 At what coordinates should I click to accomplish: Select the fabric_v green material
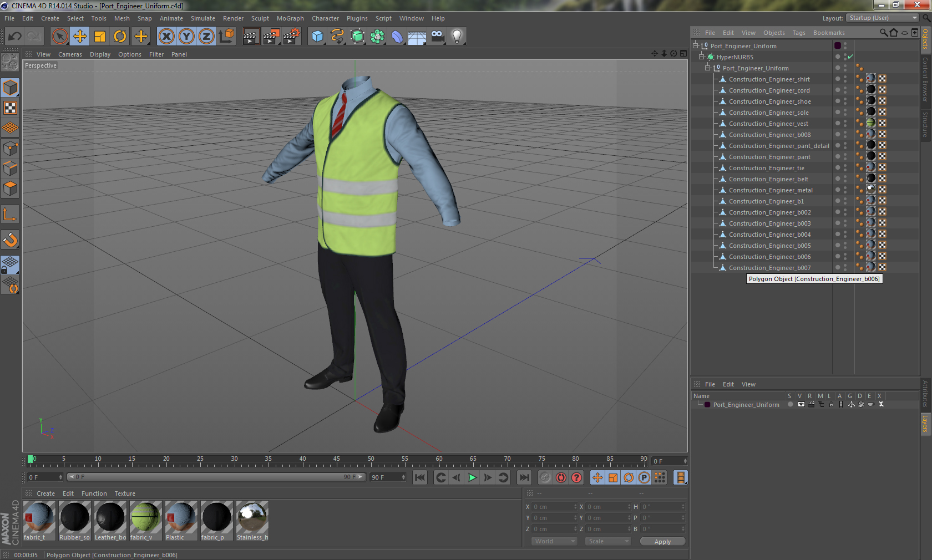coord(145,521)
